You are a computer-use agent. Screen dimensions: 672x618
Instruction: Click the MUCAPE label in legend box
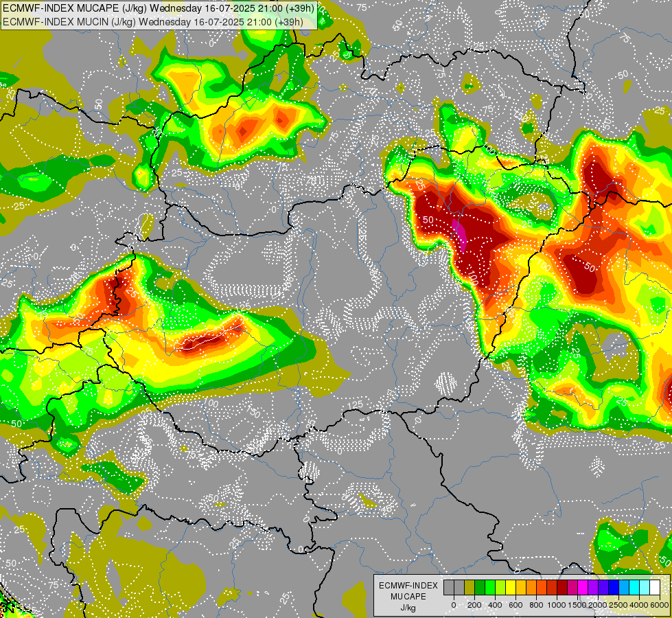click(408, 597)
